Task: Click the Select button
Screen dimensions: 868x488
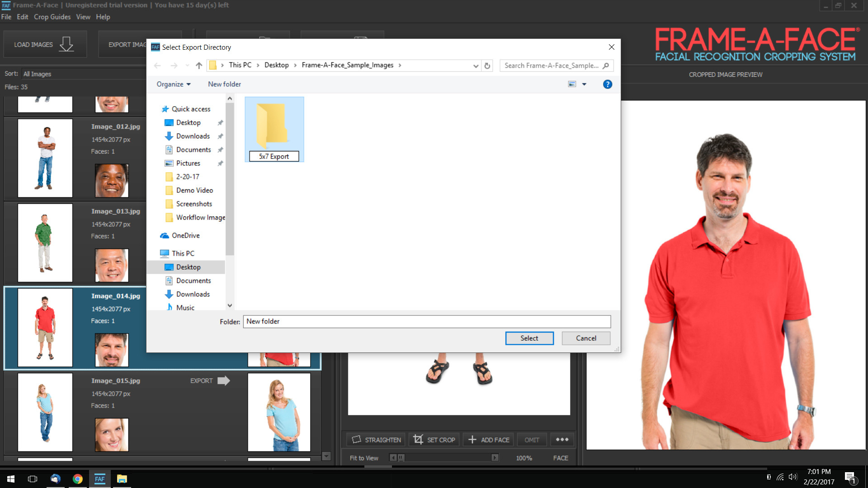Action: coord(529,338)
